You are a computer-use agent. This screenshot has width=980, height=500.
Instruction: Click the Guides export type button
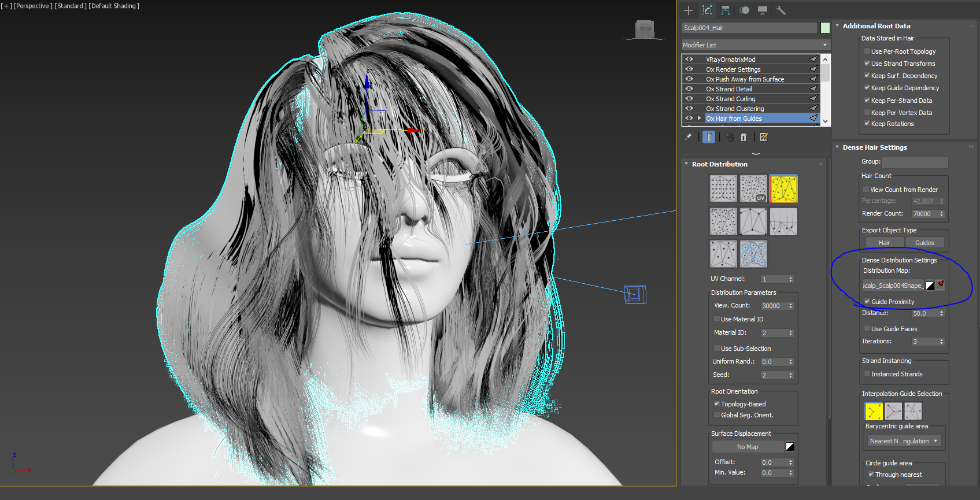[x=924, y=243]
